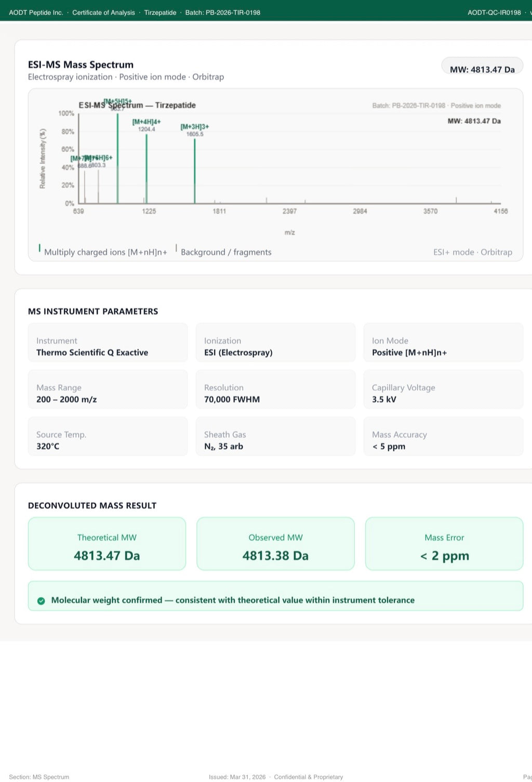Select the [M+4H]4+ peak at 1204.4
This screenshot has height=782, width=532.
(x=147, y=168)
